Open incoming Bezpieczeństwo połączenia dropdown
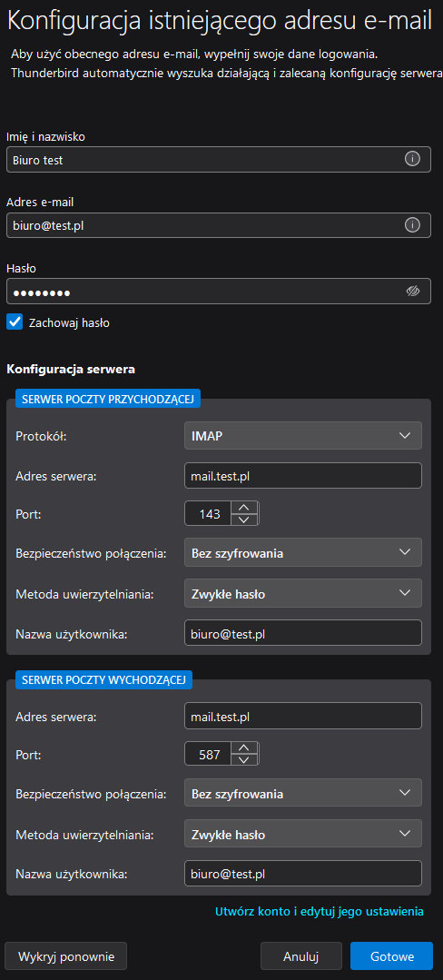This screenshot has height=980, width=443. 303,552
